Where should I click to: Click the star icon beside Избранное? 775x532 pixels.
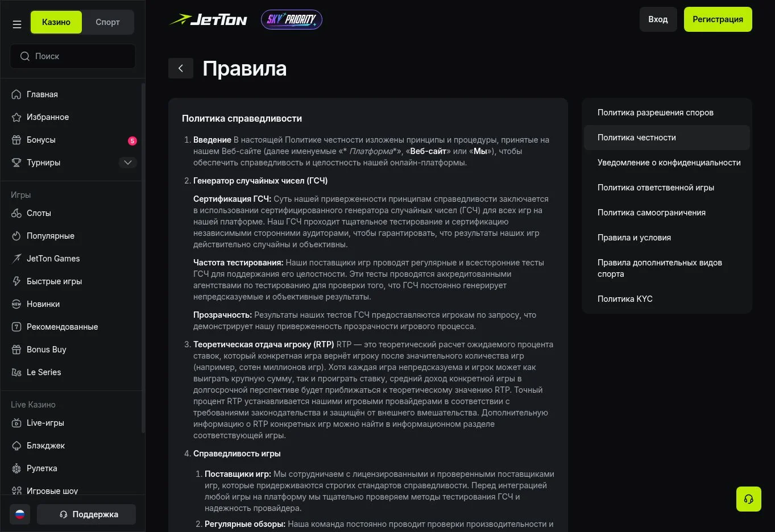(x=16, y=117)
